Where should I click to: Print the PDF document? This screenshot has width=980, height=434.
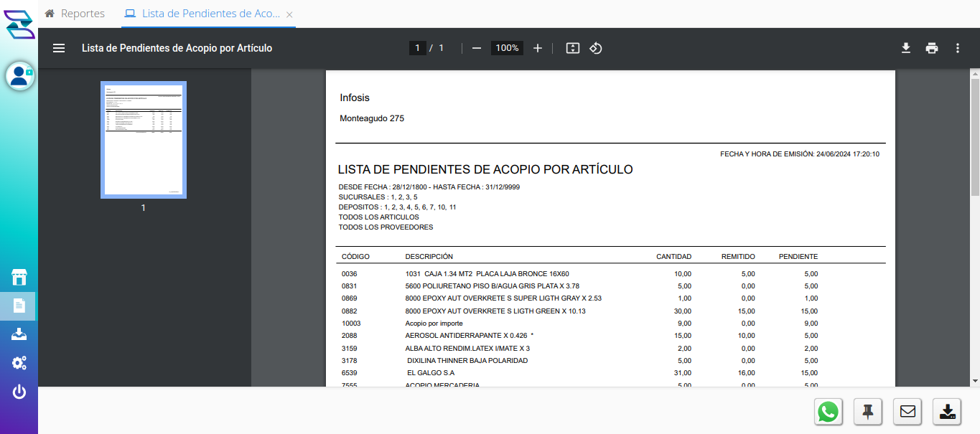(x=932, y=48)
